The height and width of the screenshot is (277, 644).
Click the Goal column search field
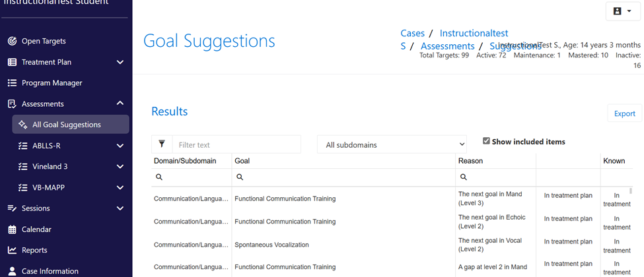[x=343, y=177]
